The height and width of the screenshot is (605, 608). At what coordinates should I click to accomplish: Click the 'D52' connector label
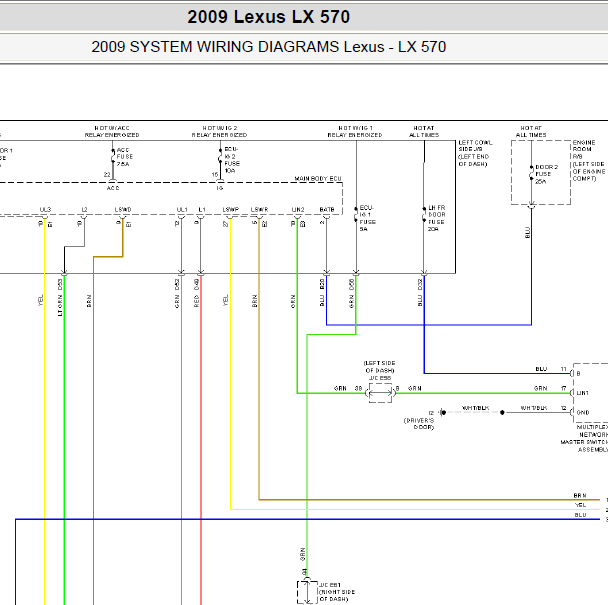[177, 284]
